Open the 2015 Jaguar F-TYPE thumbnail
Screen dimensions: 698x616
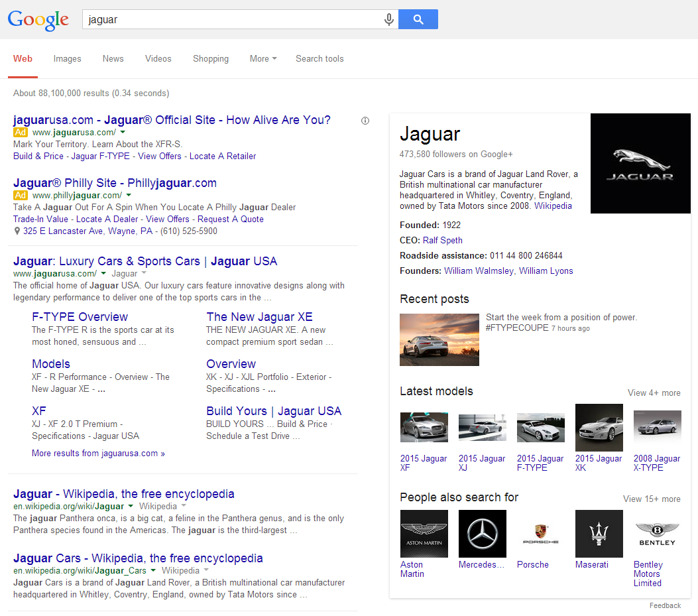(540, 428)
